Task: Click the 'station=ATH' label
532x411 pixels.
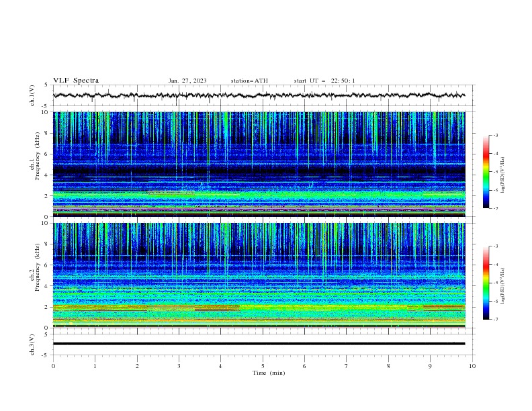Action: point(249,81)
